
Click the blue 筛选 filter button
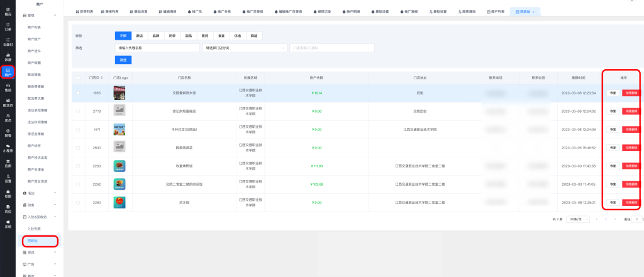click(123, 60)
